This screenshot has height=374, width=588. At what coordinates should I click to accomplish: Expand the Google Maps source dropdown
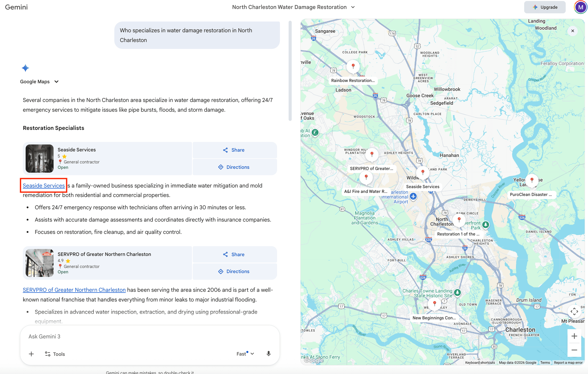coord(56,82)
